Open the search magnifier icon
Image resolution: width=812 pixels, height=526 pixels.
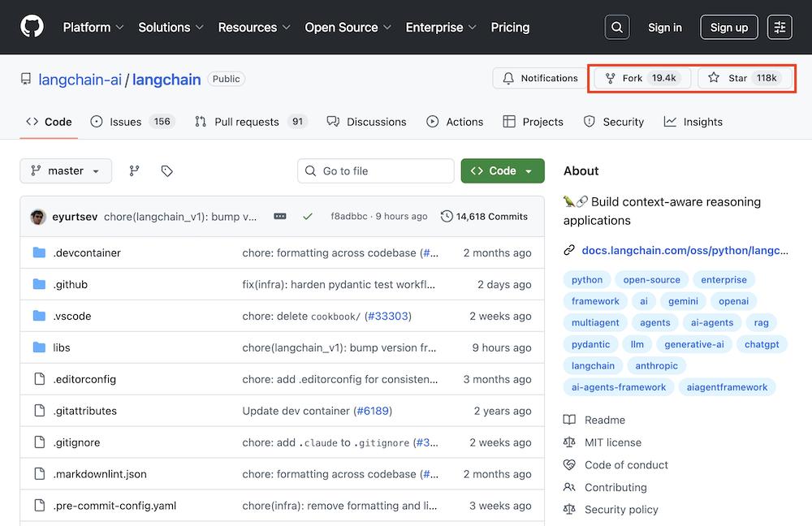click(x=617, y=28)
